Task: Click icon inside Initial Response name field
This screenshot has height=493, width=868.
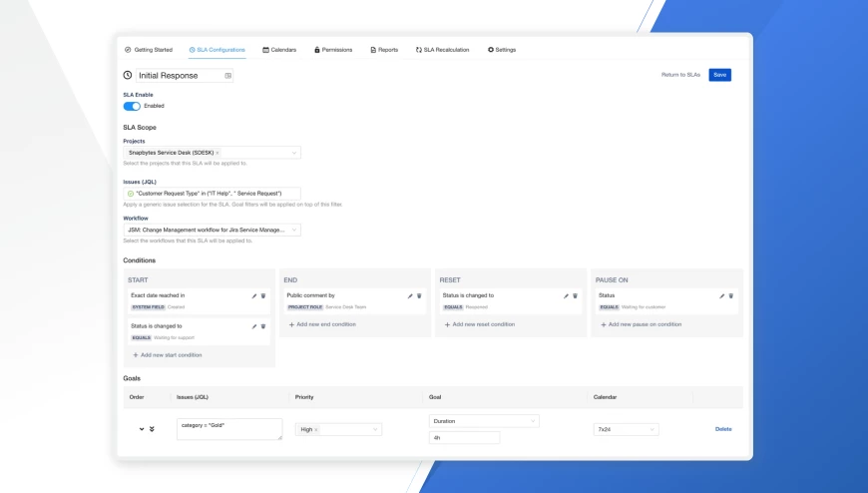Action: point(227,75)
